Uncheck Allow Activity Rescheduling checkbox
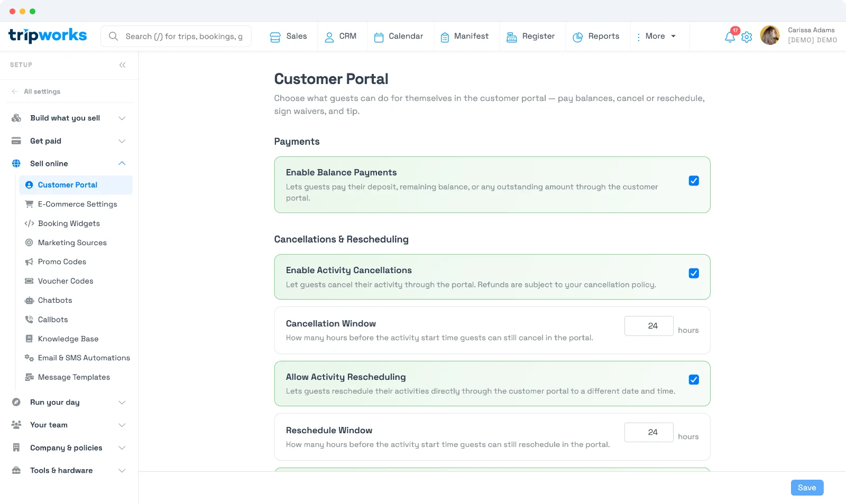Viewport: 846px width, 504px height. coord(694,380)
